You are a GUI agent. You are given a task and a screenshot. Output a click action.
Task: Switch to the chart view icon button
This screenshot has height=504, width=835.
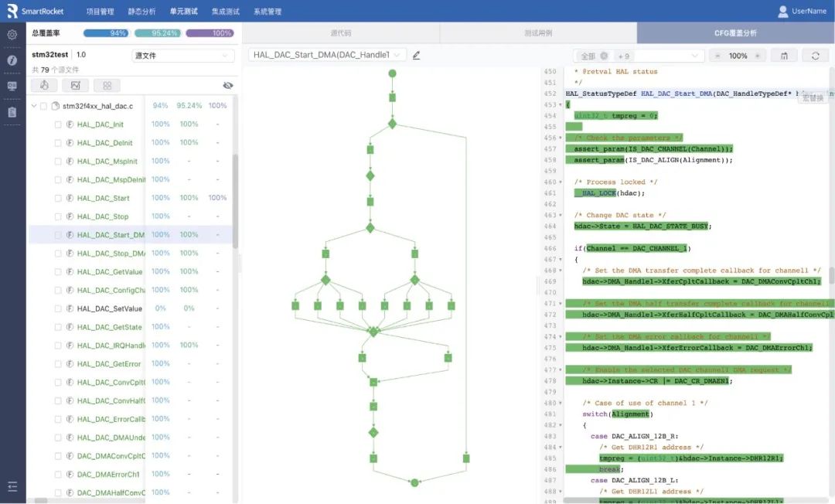tap(75, 85)
